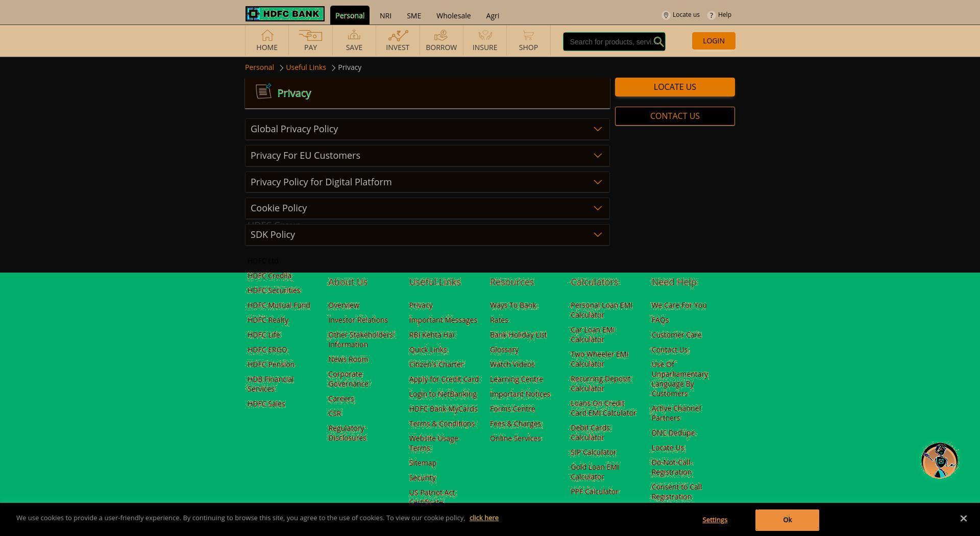
Task: Expand the SDK Policy section
Action: pyautogui.click(x=427, y=235)
